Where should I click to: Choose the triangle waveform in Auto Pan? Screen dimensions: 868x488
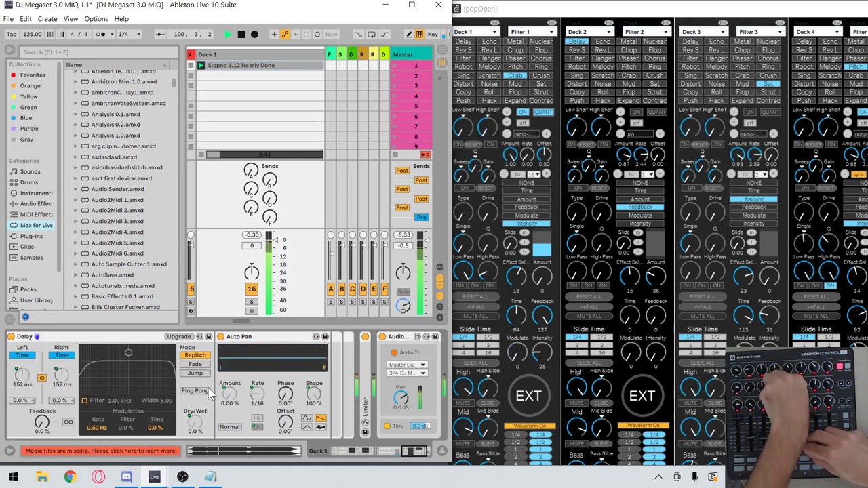[x=307, y=426]
